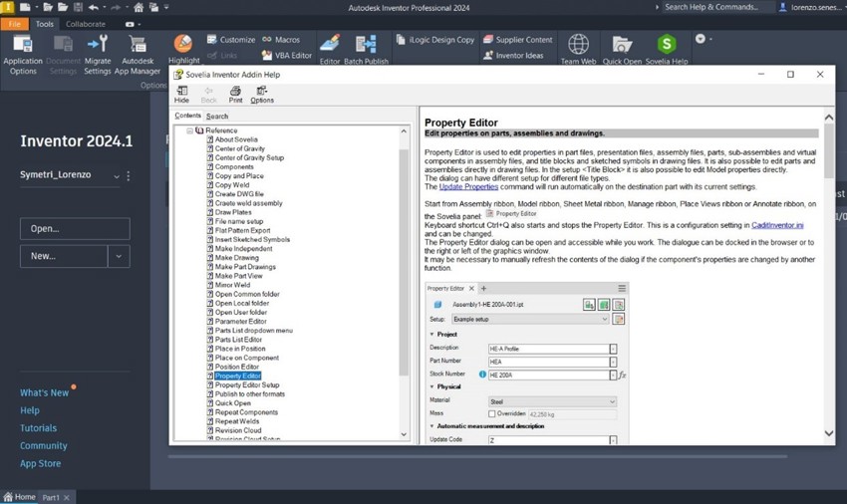Screen dimensions: 847x504
Task: Click the Help link in home panel
Action: click(30, 410)
